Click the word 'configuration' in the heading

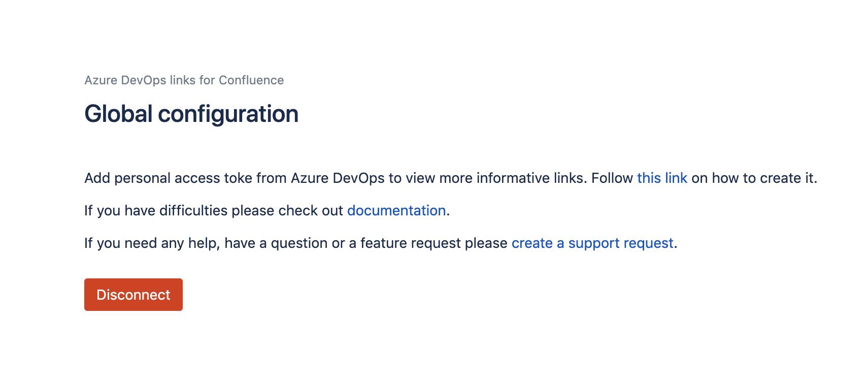(x=228, y=114)
